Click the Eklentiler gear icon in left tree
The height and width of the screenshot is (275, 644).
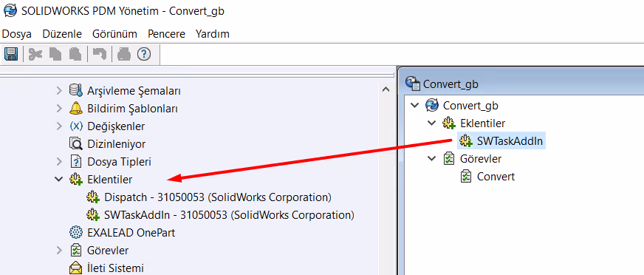coord(76,180)
